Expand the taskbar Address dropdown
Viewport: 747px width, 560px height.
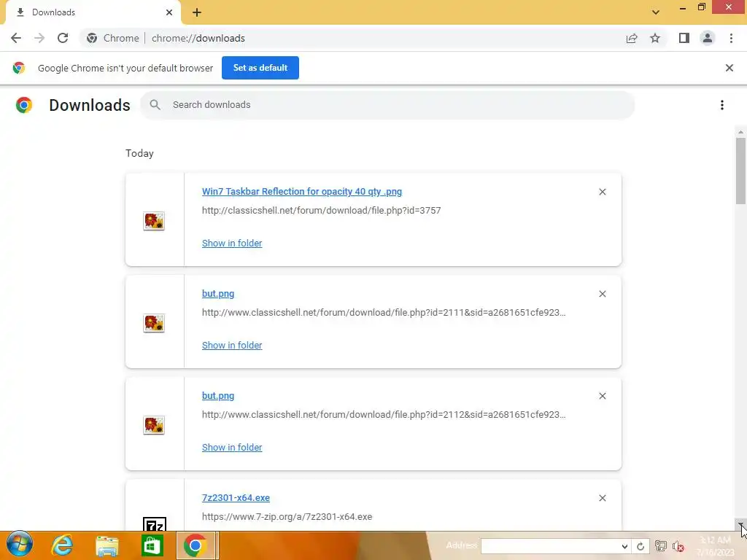624,546
